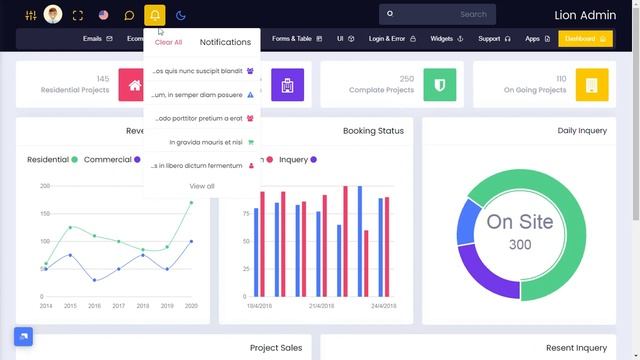
Task: Toggle Inquery legend in Booking Status
Action: point(298,160)
